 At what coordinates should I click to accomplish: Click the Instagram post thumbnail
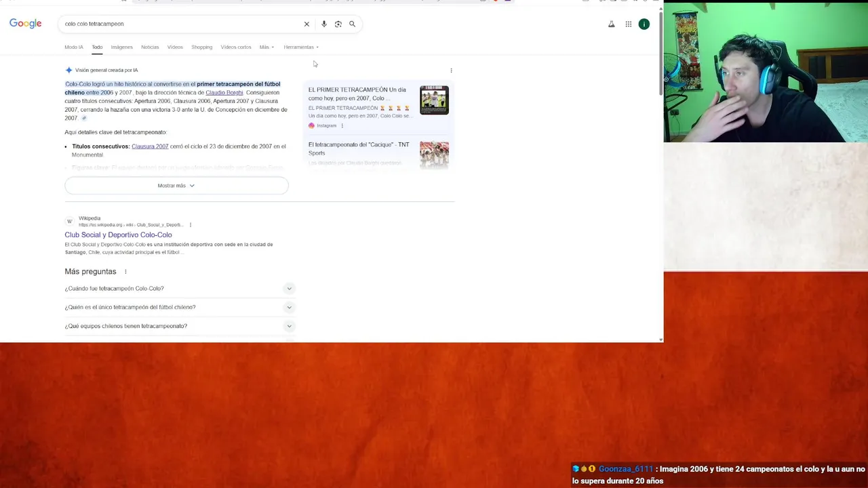click(x=434, y=100)
